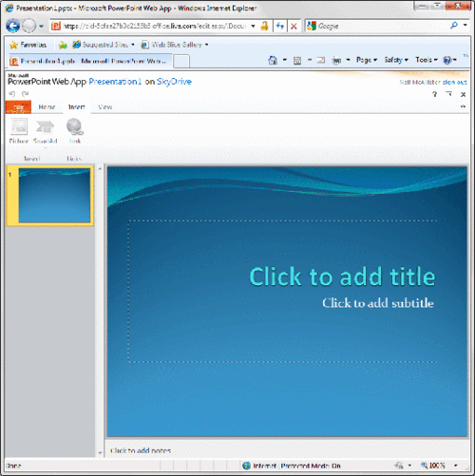
Task: Click the privacy icon in the status bar
Action: (x=399, y=466)
